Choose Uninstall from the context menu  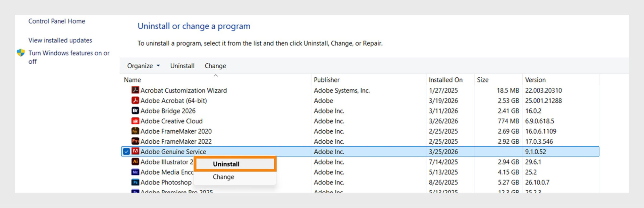[x=235, y=164]
